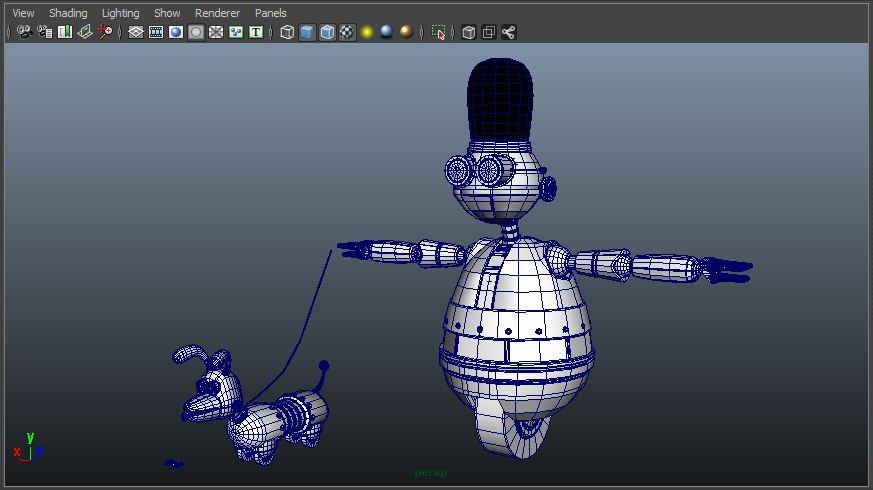Click the Use All Lights yellow sphere
This screenshot has width=873, height=490.
(367, 32)
